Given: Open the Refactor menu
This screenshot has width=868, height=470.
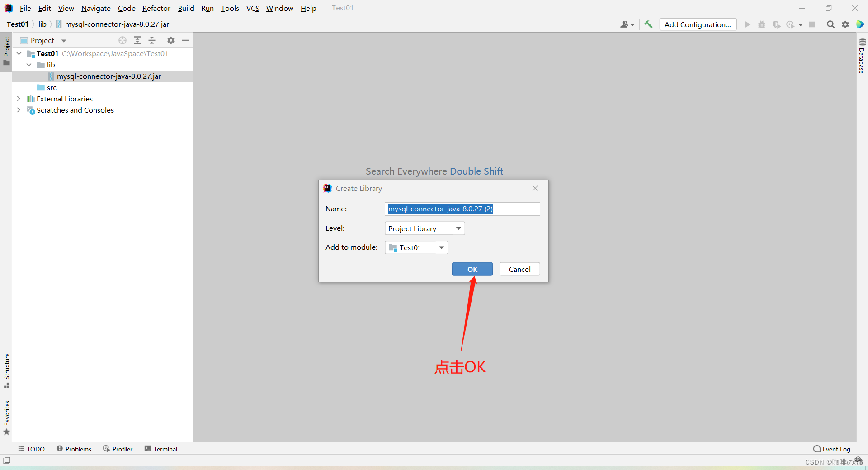Looking at the screenshot, I should [156, 8].
